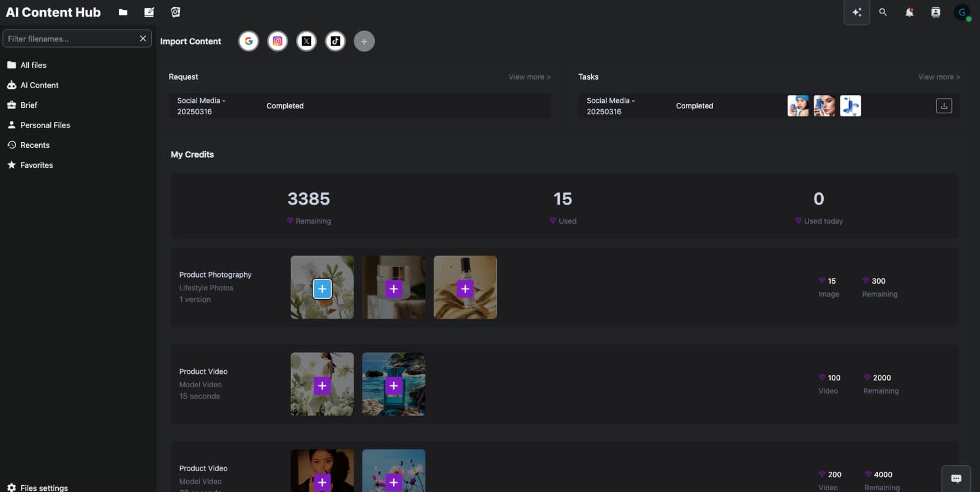Expand Request list with View more
This screenshot has width=980, height=492.
pos(529,77)
